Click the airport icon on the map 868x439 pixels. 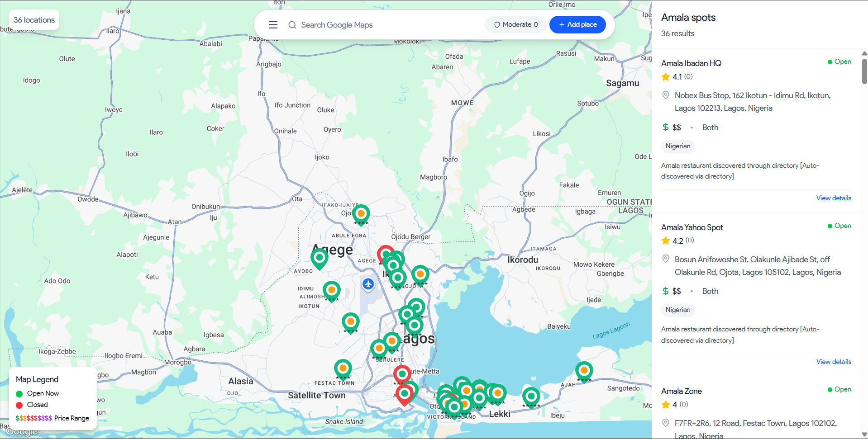[368, 284]
